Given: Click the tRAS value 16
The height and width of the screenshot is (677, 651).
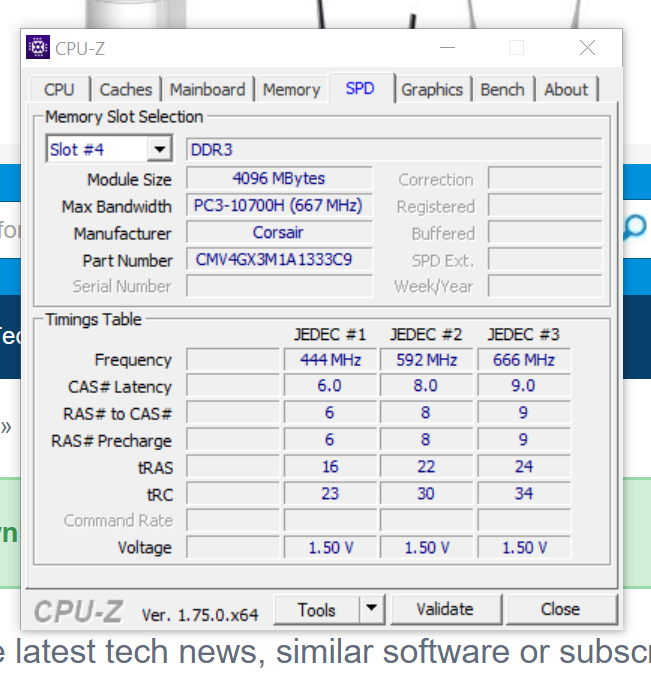Looking at the screenshot, I should point(330,467).
